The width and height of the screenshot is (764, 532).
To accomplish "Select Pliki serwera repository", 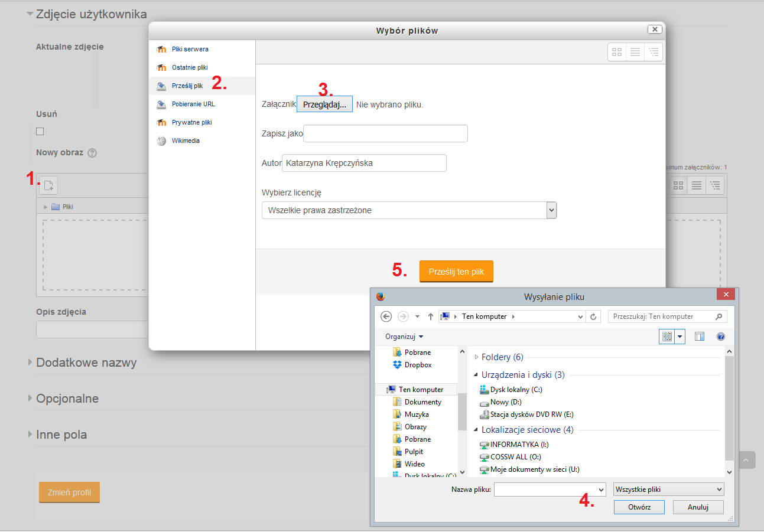I will (202, 49).
